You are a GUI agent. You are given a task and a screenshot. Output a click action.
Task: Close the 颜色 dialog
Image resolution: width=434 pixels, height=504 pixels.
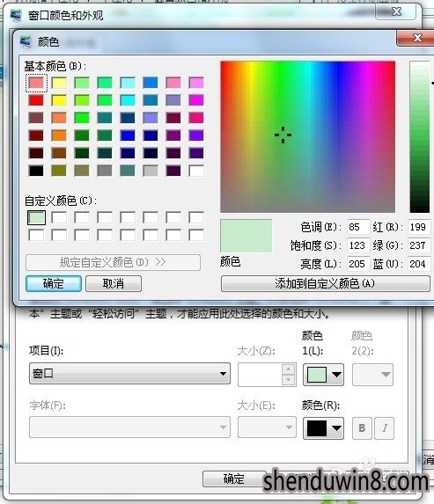coord(417,38)
